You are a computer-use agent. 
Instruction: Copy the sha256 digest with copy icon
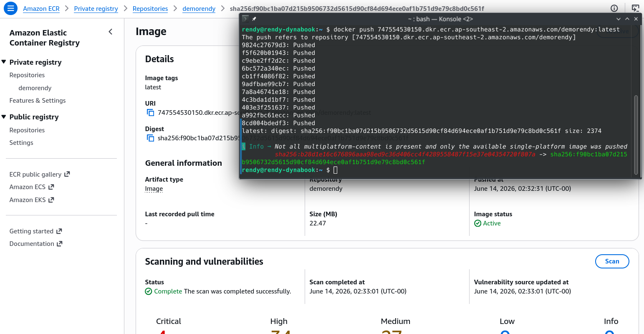pyautogui.click(x=151, y=138)
